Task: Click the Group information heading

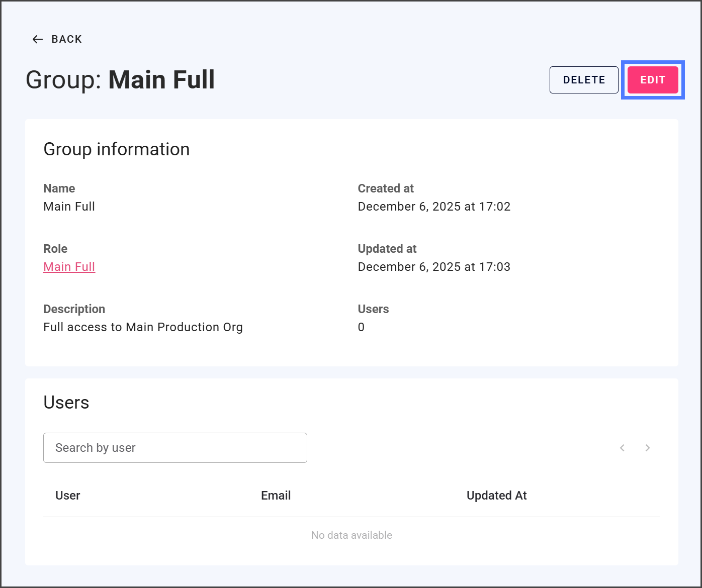Action: click(x=117, y=149)
